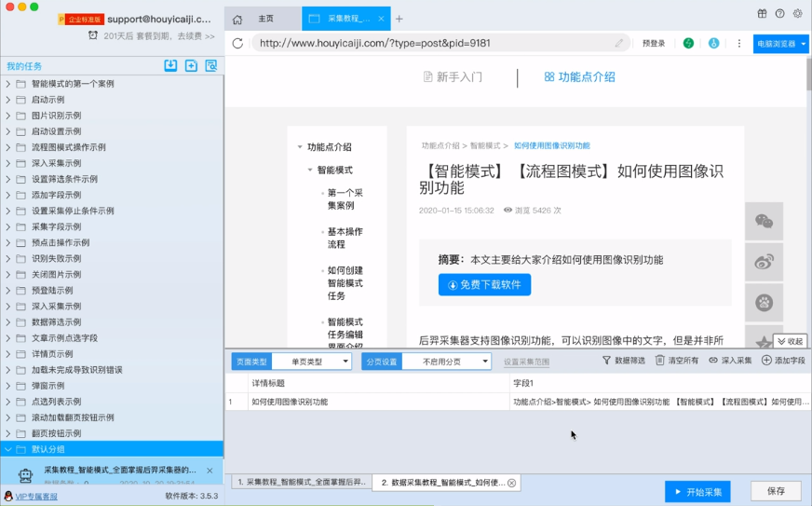The width and height of the screenshot is (812, 506).
Task: Reload the page with the refresh icon
Action: pyautogui.click(x=238, y=43)
